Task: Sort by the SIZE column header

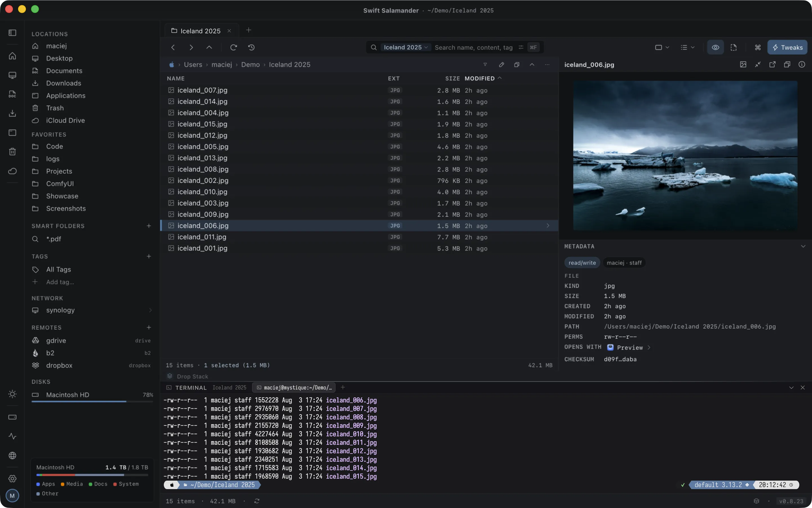Action: coord(452,78)
